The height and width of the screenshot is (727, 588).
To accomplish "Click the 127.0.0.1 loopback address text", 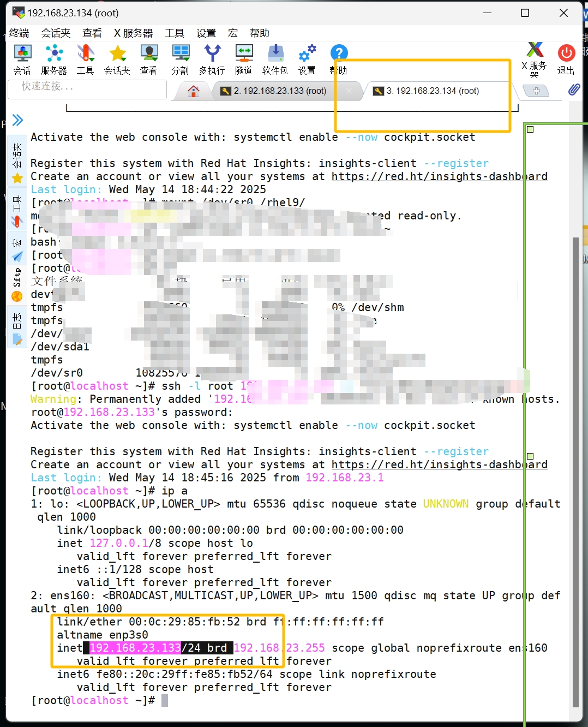I will click(x=119, y=543).
